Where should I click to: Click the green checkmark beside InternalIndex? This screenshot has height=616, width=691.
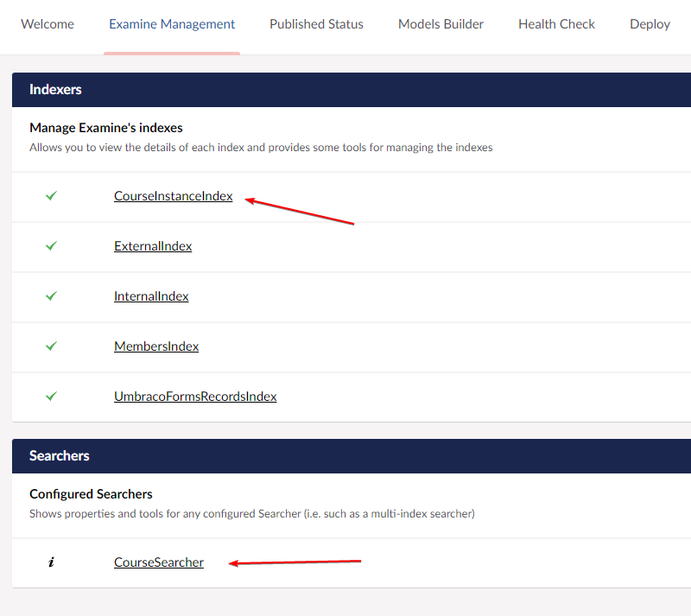(x=51, y=296)
